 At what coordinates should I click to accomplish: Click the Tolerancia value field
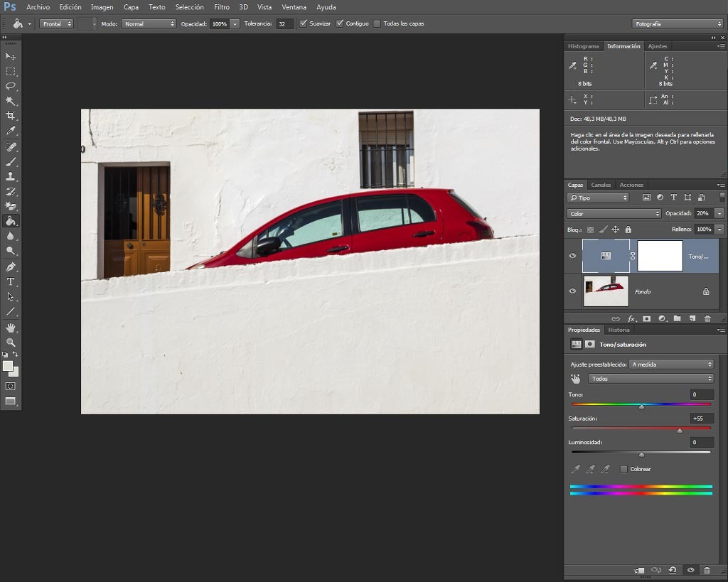point(284,23)
